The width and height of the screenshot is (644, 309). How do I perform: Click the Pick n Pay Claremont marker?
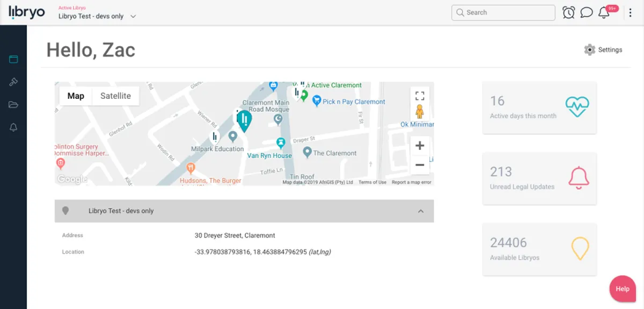(x=317, y=100)
